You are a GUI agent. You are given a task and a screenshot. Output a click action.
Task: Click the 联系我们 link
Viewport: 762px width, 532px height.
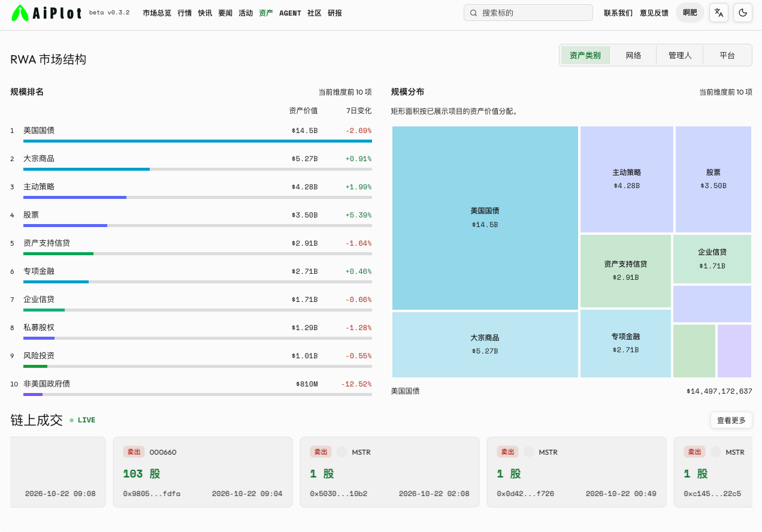point(618,13)
